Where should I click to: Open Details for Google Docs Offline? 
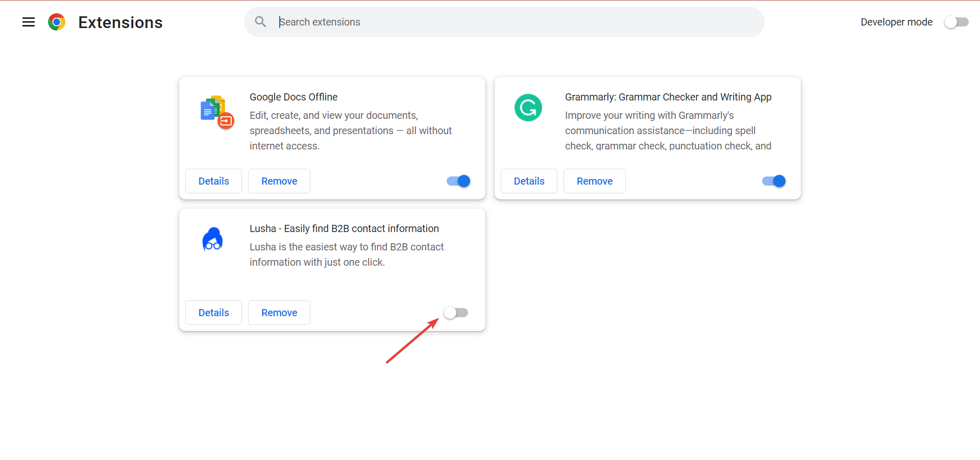(213, 181)
